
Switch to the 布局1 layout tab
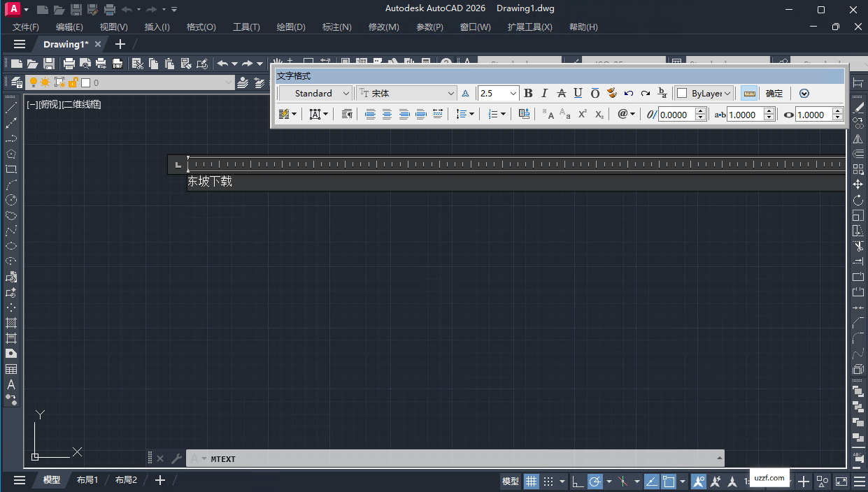tap(87, 480)
